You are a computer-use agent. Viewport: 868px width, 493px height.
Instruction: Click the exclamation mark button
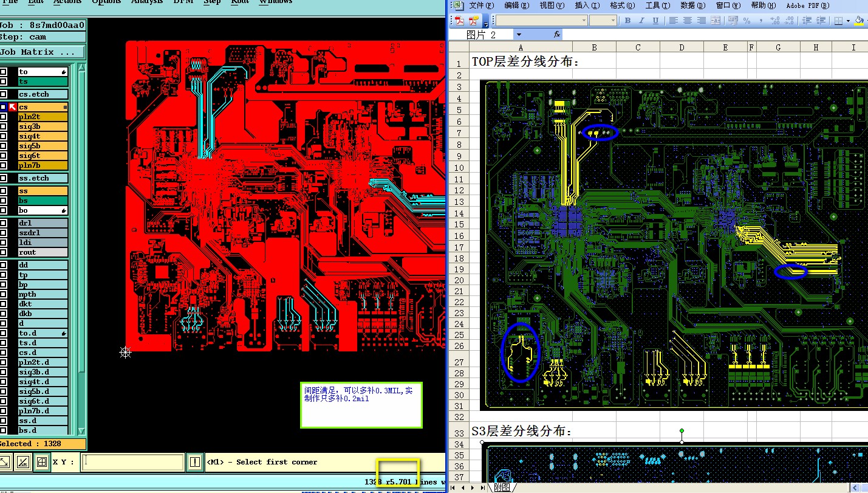tap(194, 462)
